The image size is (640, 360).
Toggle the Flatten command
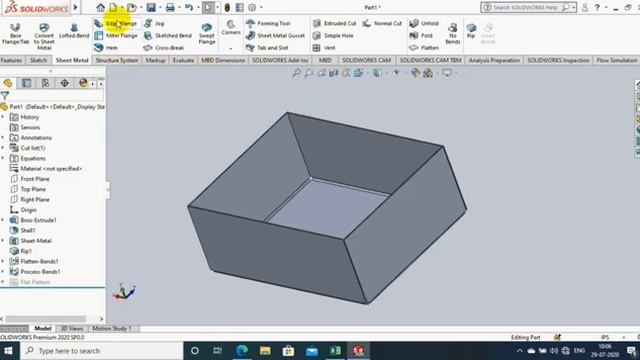click(x=424, y=48)
